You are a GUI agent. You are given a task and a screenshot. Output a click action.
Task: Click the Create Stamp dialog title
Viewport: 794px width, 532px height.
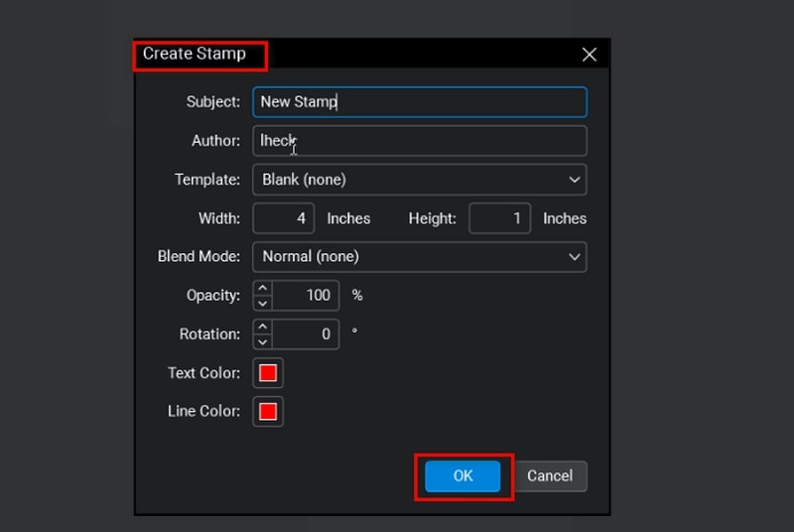(193, 54)
